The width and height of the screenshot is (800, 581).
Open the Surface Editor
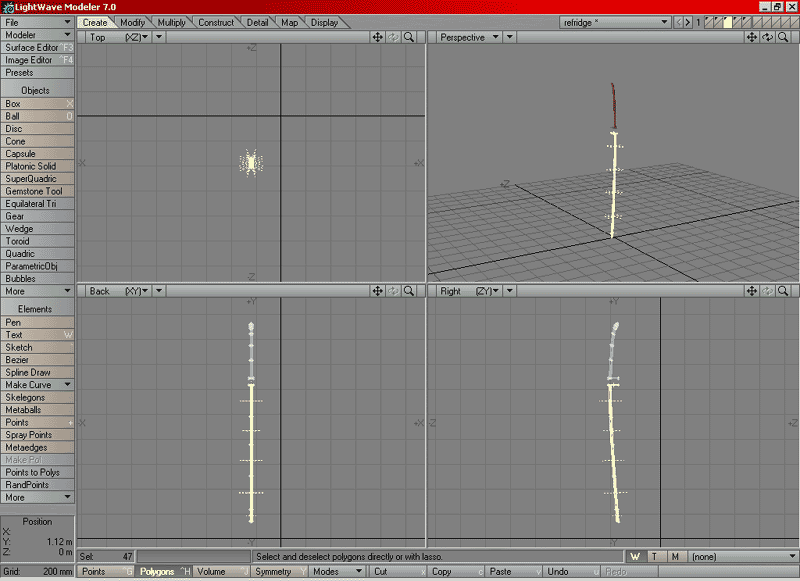pyautogui.click(x=37, y=47)
